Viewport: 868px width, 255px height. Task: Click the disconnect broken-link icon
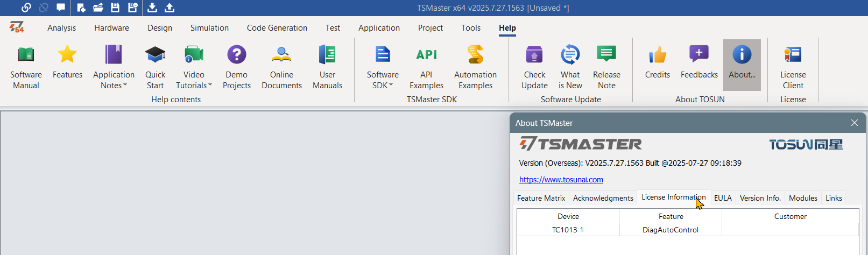(x=44, y=8)
